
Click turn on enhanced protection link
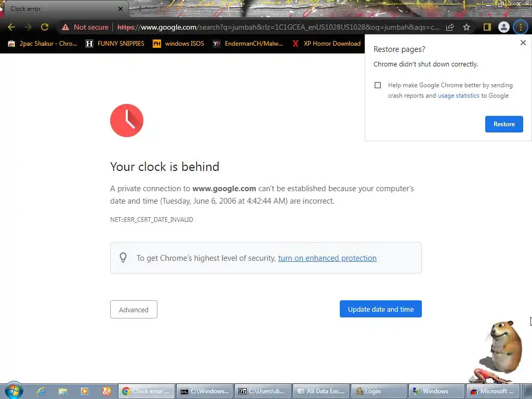coord(327,258)
